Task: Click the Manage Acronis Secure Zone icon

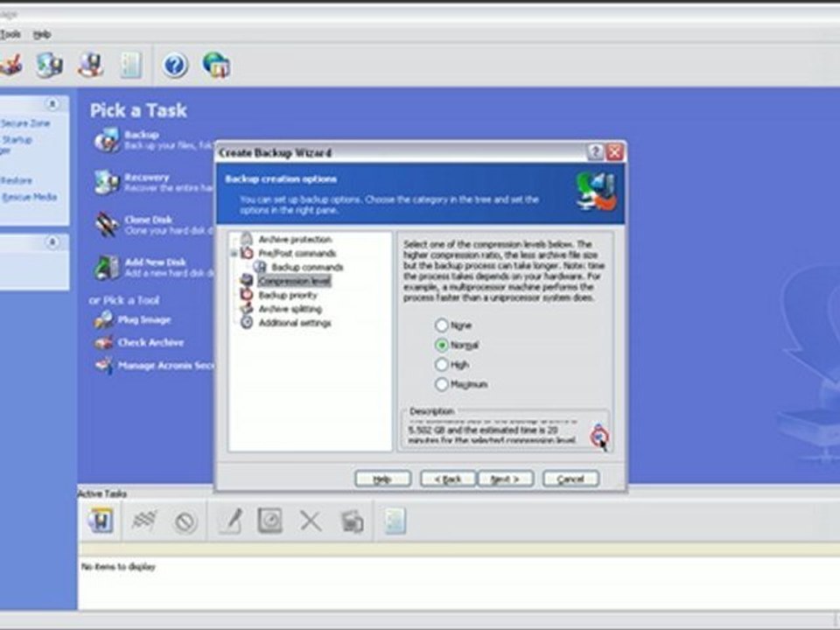Action: [104, 366]
